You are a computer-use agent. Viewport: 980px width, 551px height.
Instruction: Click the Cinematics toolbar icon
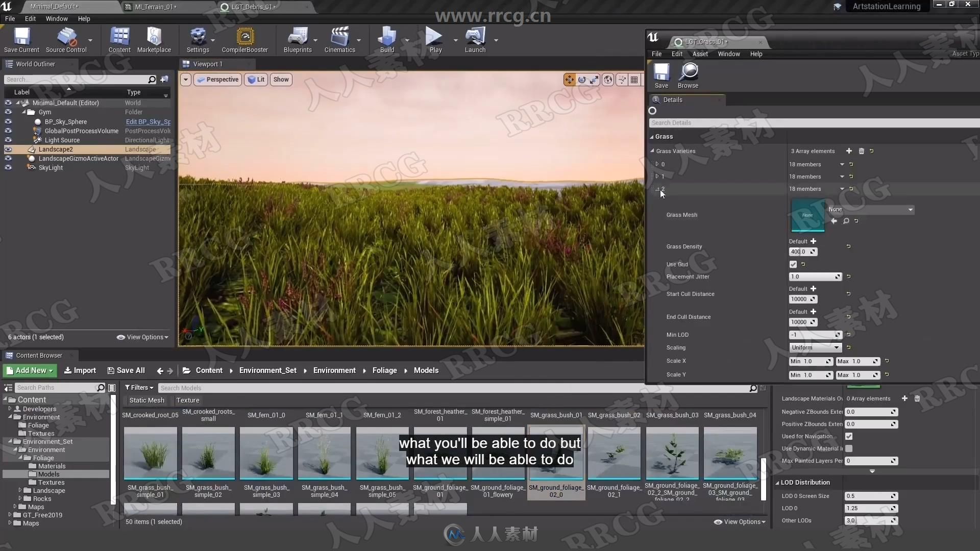coord(339,40)
